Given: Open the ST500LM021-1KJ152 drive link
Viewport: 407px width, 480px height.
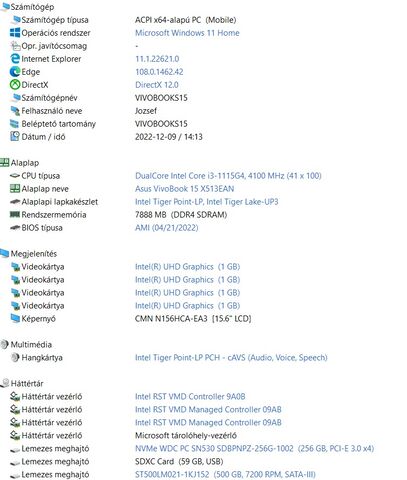Looking at the screenshot, I should 225,474.
